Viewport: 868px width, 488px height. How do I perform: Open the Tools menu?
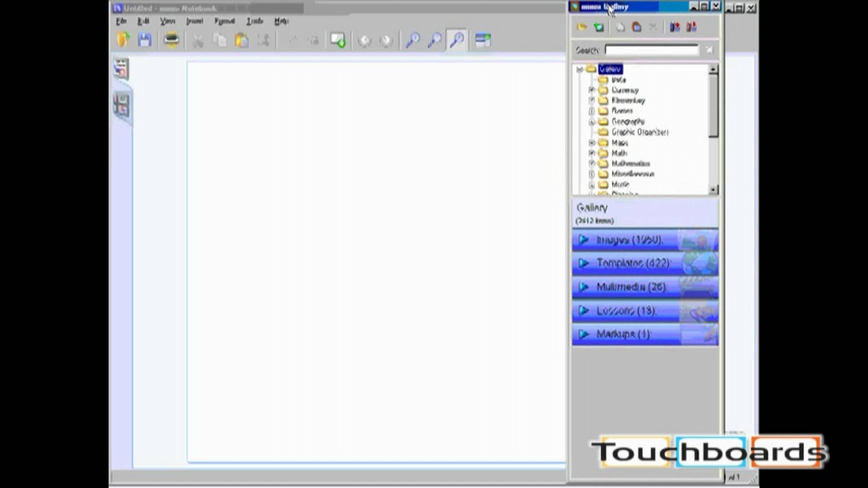254,22
